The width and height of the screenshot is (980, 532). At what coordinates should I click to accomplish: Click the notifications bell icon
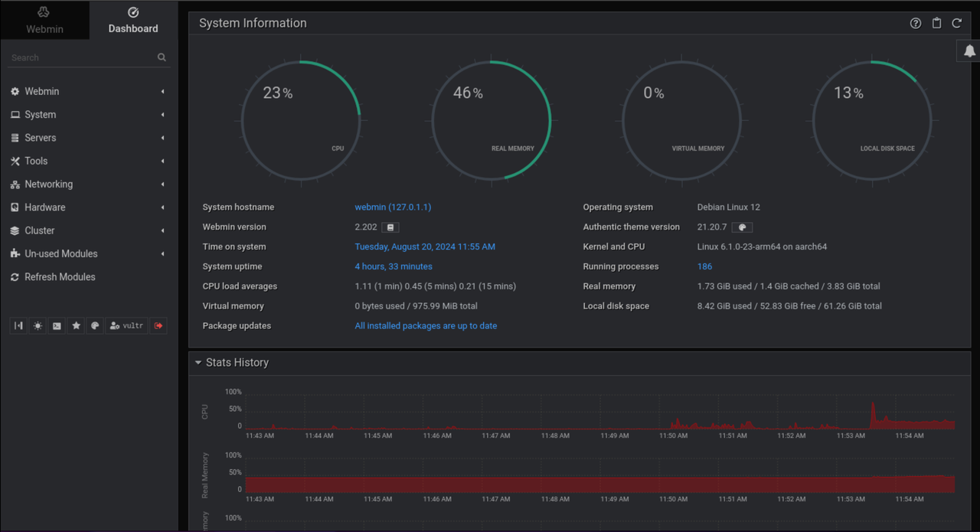coord(969,51)
